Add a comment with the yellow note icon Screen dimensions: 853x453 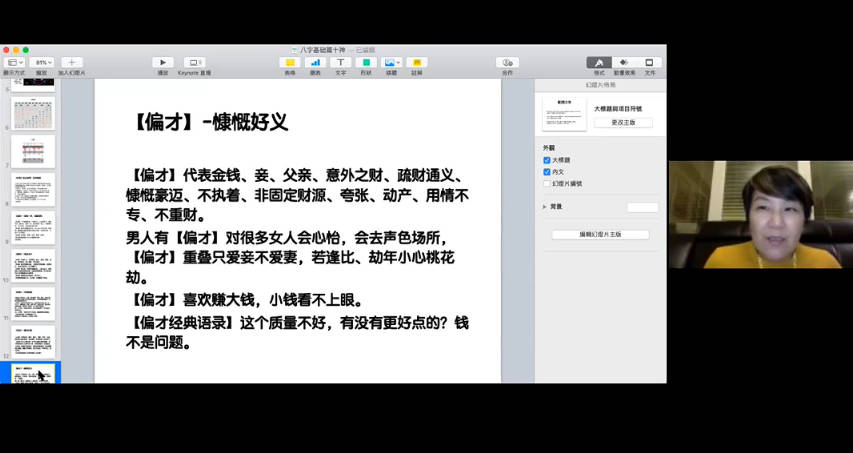pyautogui.click(x=416, y=62)
